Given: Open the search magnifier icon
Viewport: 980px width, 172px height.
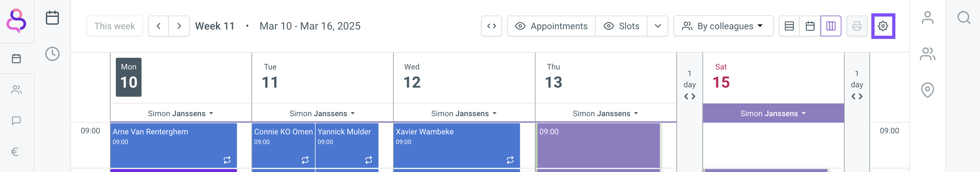Looking at the screenshot, I should (x=964, y=18).
